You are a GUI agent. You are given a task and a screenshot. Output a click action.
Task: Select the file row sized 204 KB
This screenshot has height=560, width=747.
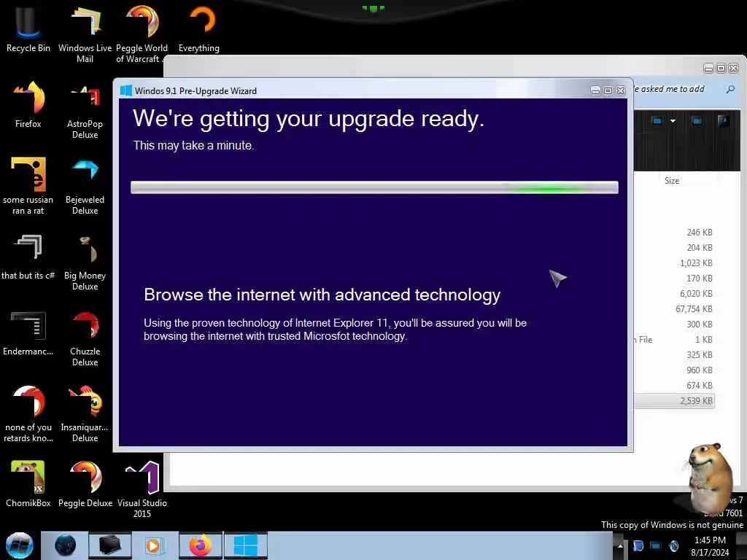[x=673, y=248]
